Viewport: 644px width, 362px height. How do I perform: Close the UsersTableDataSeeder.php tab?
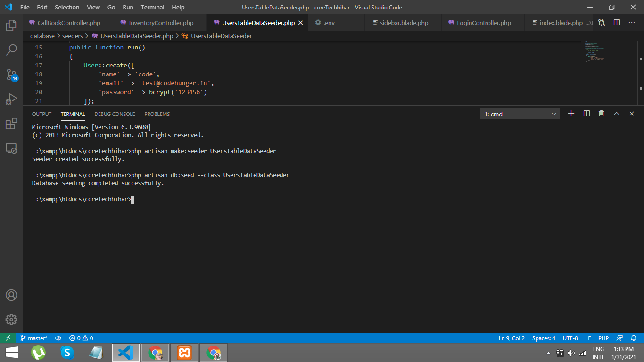[x=301, y=23]
